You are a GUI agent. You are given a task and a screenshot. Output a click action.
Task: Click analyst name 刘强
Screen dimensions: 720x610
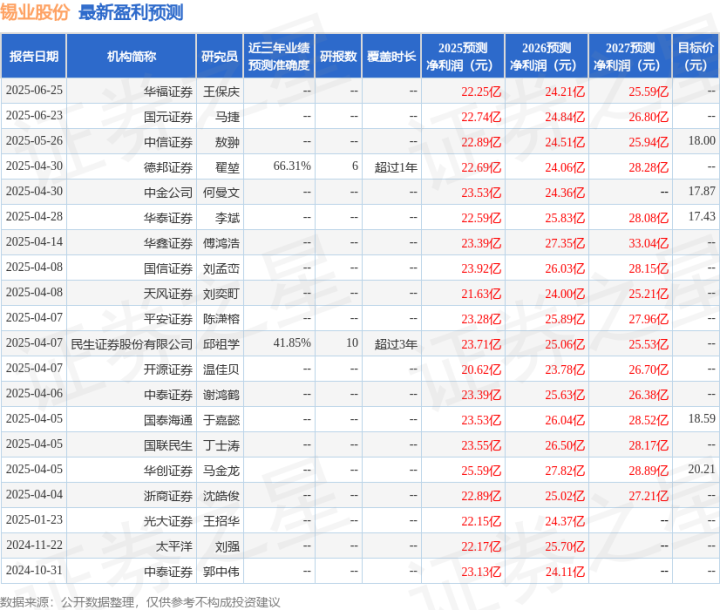227,547
